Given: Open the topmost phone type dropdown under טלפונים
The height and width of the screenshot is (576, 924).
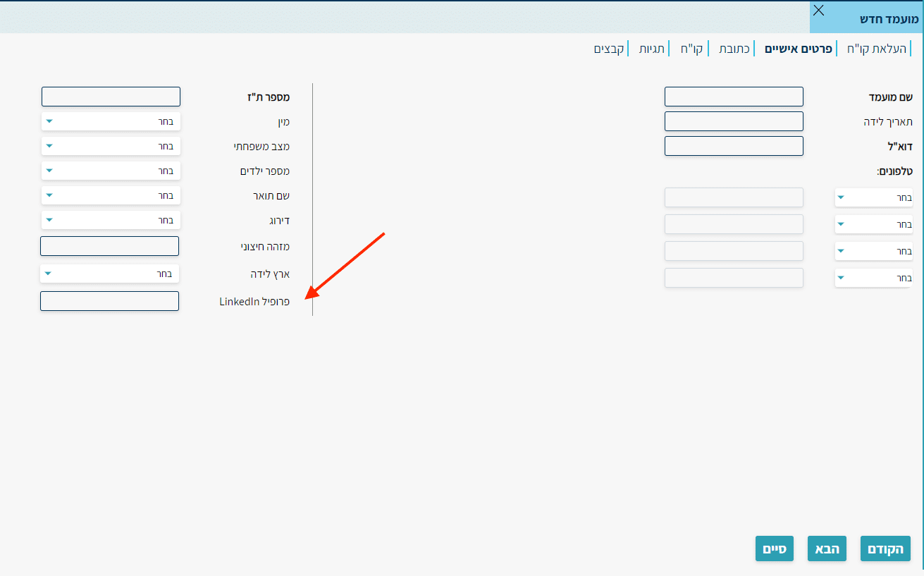Looking at the screenshot, I should click(x=873, y=197).
